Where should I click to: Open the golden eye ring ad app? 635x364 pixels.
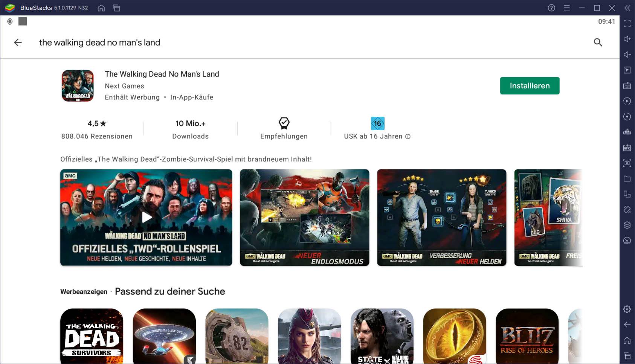[x=455, y=336]
